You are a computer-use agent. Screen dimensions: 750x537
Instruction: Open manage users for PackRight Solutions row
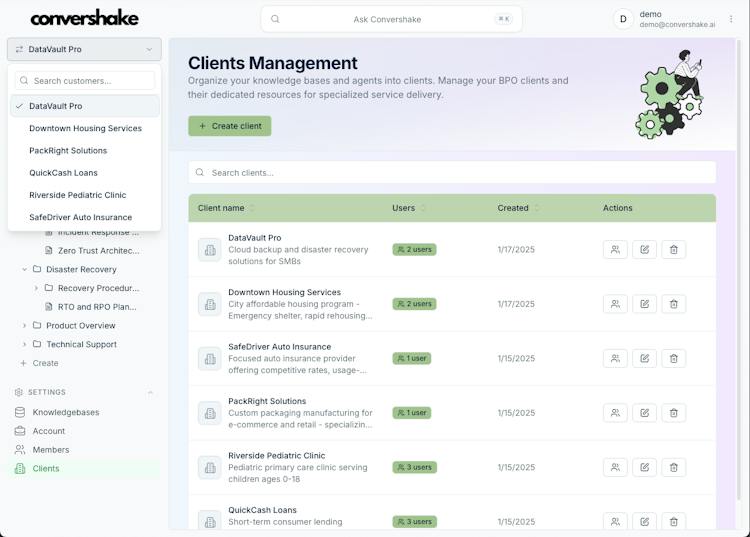pyautogui.click(x=615, y=413)
